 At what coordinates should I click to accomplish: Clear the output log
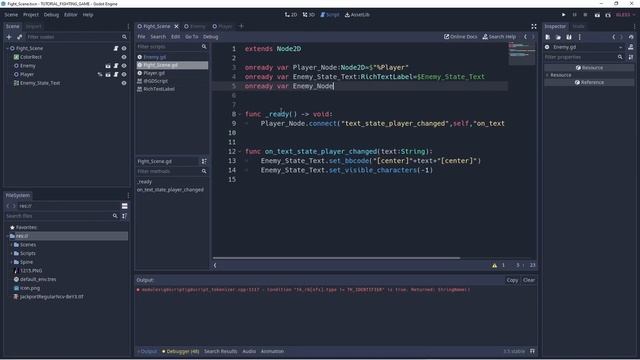click(529, 280)
